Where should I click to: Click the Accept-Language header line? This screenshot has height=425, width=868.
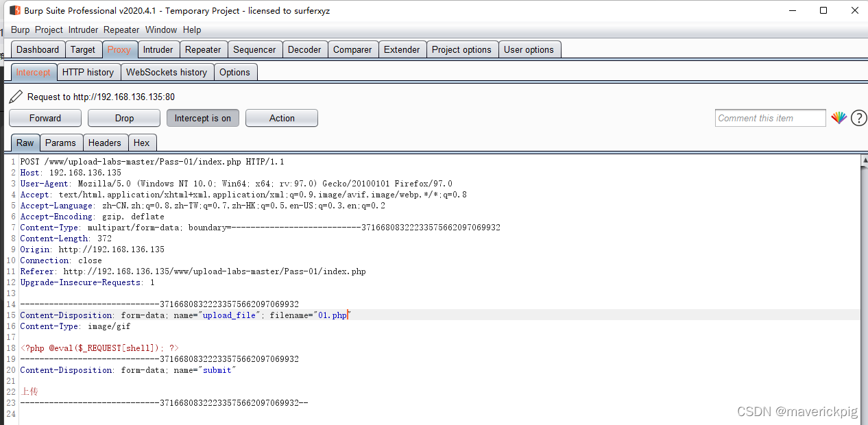pyautogui.click(x=203, y=206)
